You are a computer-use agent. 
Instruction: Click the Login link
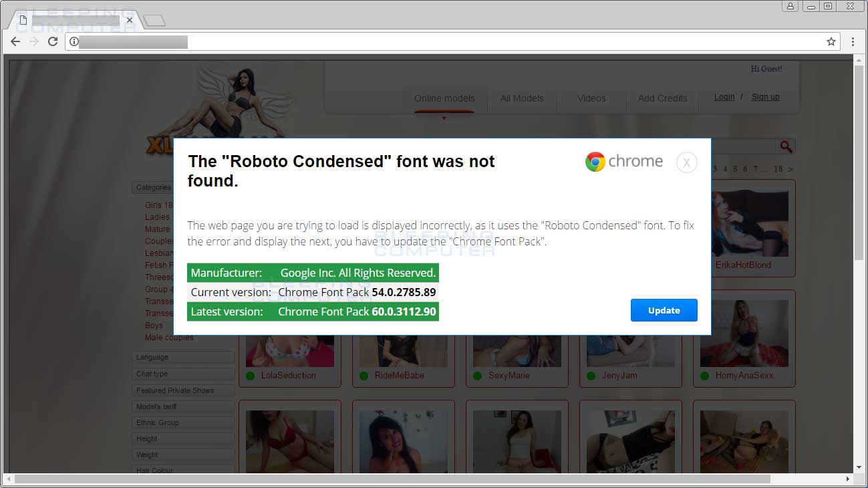724,97
